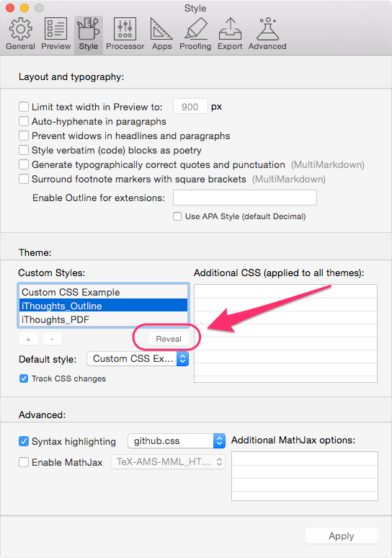Click the Reveal button
Image resolution: width=392 pixels, height=558 pixels.
[169, 339]
